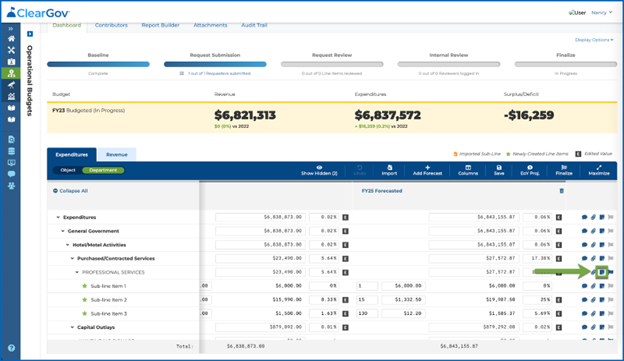This screenshot has width=624, height=361.
Task: Maximize the budget grid
Action: tap(599, 170)
